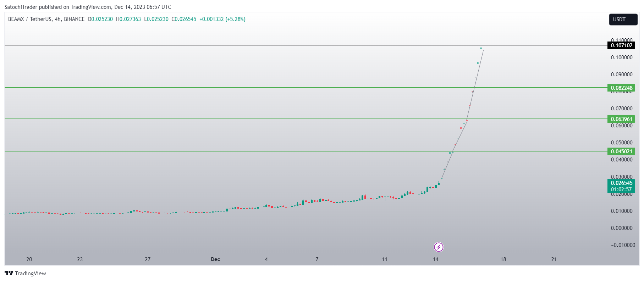Click the 14 date on time axis
Screen dimensions: 644x281
(436, 259)
